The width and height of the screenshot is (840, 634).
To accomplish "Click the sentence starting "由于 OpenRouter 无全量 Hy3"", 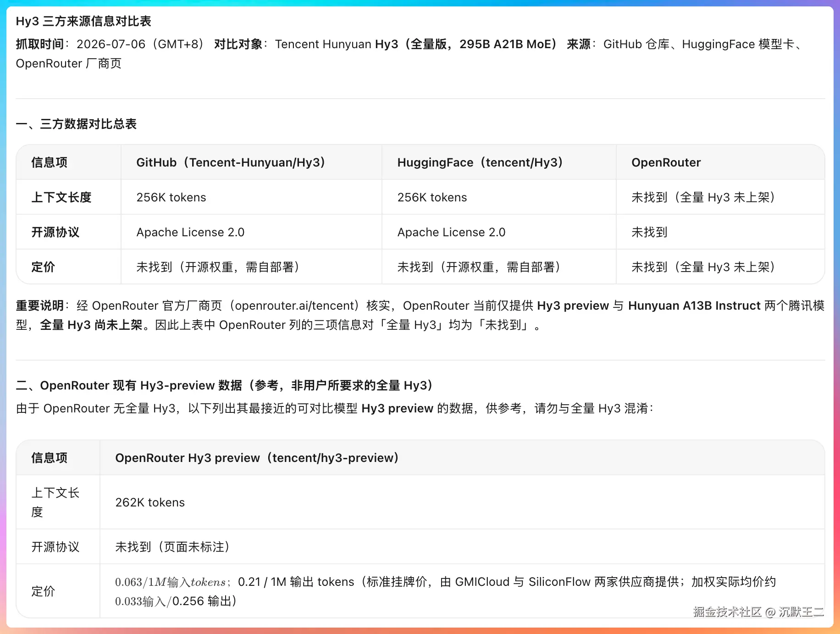I will click(335, 408).
